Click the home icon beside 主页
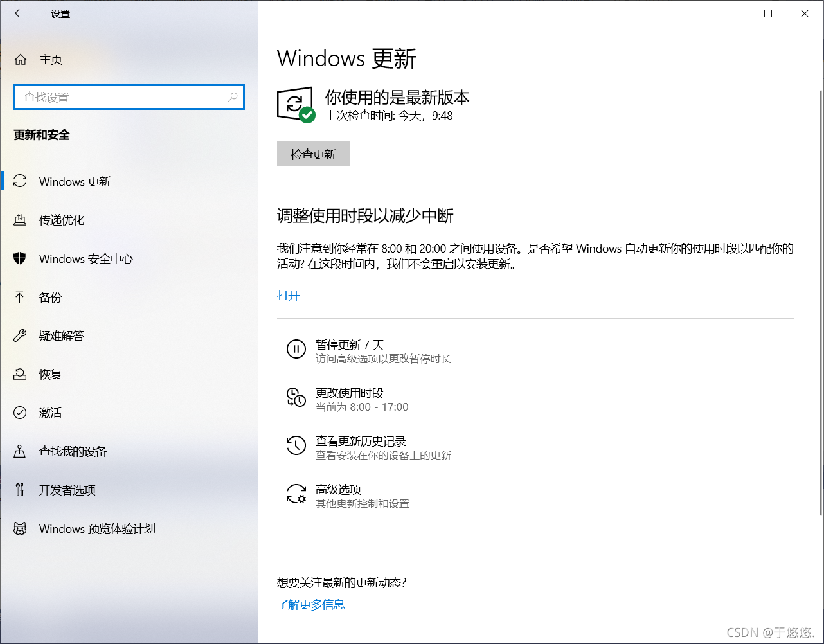The width and height of the screenshot is (824, 644). pos(21,60)
